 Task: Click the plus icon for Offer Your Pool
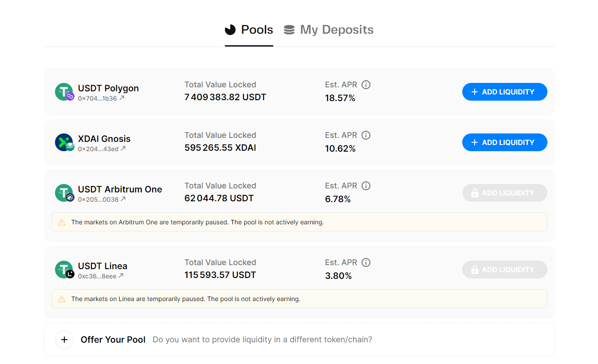tap(64, 340)
